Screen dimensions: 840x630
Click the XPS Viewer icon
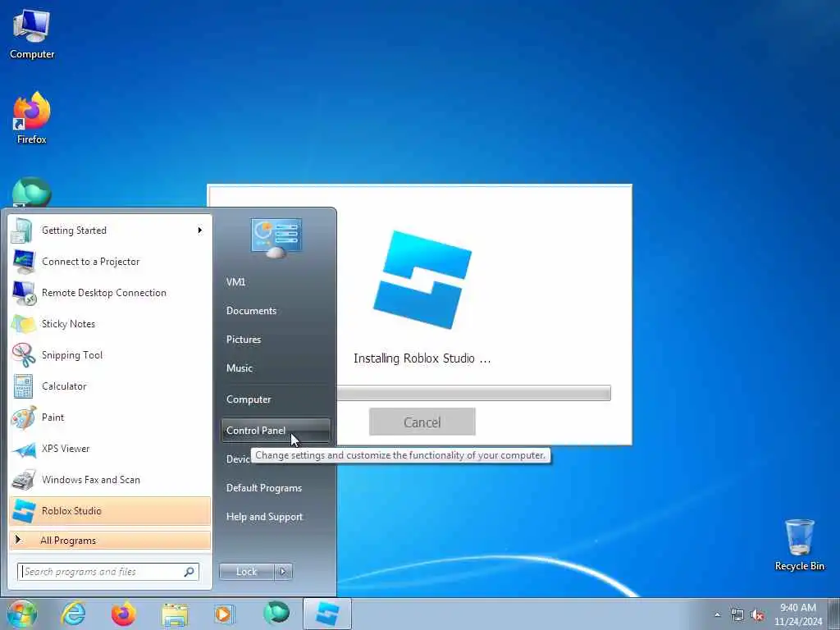click(24, 449)
